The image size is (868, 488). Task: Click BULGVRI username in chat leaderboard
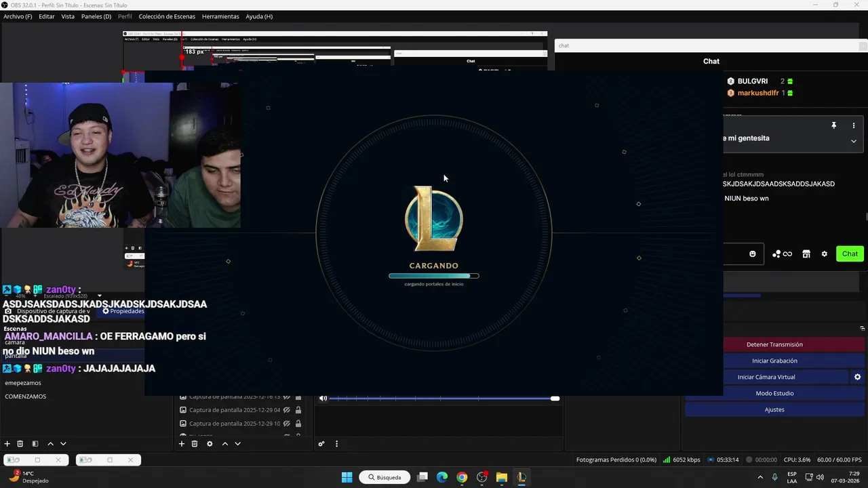(x=753, y=81)
